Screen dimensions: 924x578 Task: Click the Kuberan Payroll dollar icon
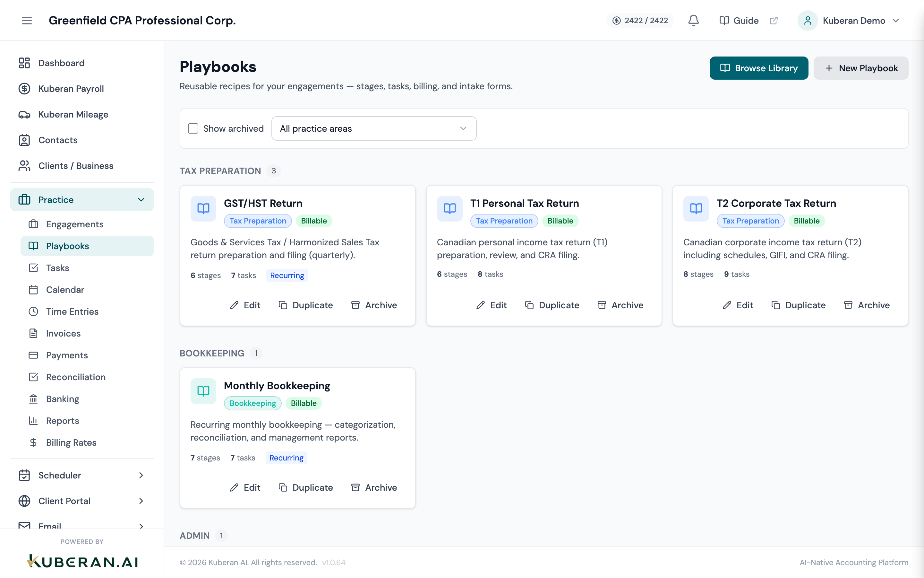pos(24,89)
